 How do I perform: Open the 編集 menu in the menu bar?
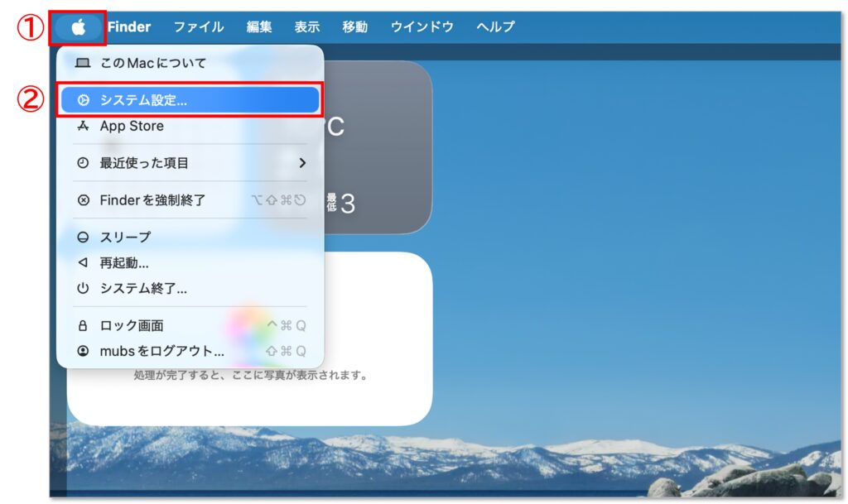[259, 26]
